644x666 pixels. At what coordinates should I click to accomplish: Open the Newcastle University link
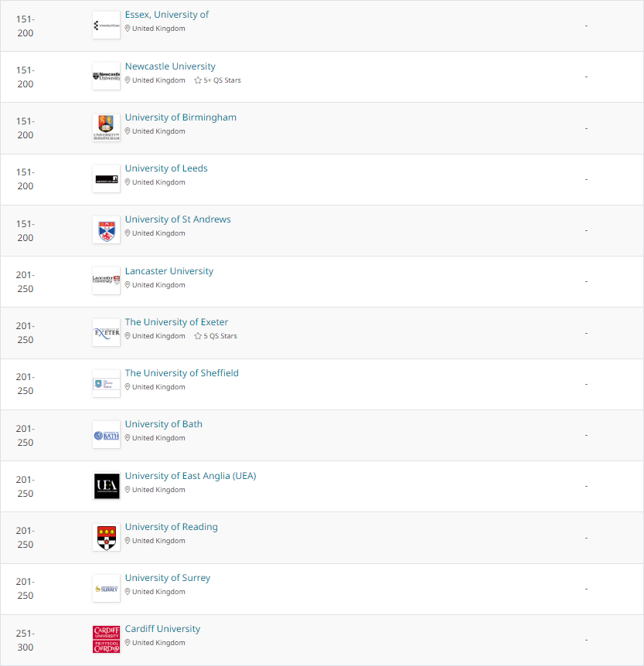coord(170,66)
